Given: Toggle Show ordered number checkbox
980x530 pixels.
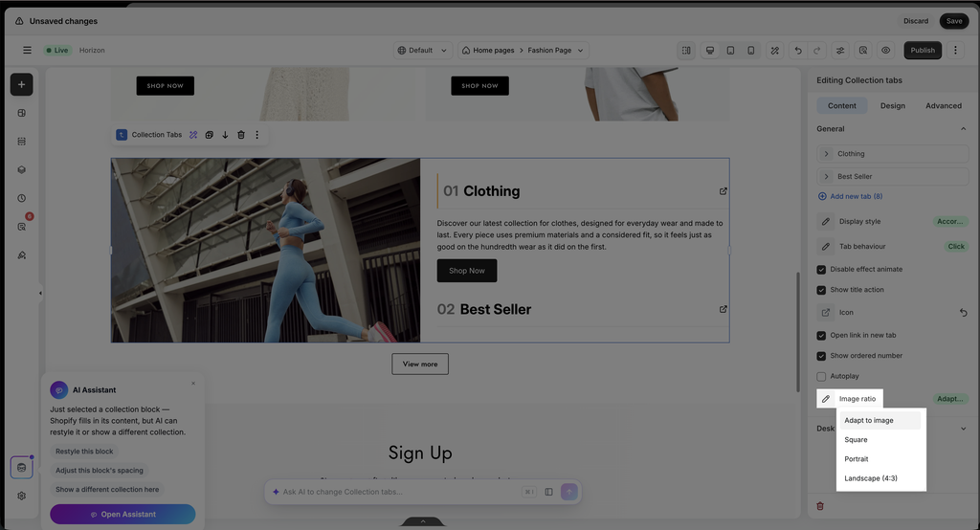Looking at the screenshot, I should click(821, 356).
